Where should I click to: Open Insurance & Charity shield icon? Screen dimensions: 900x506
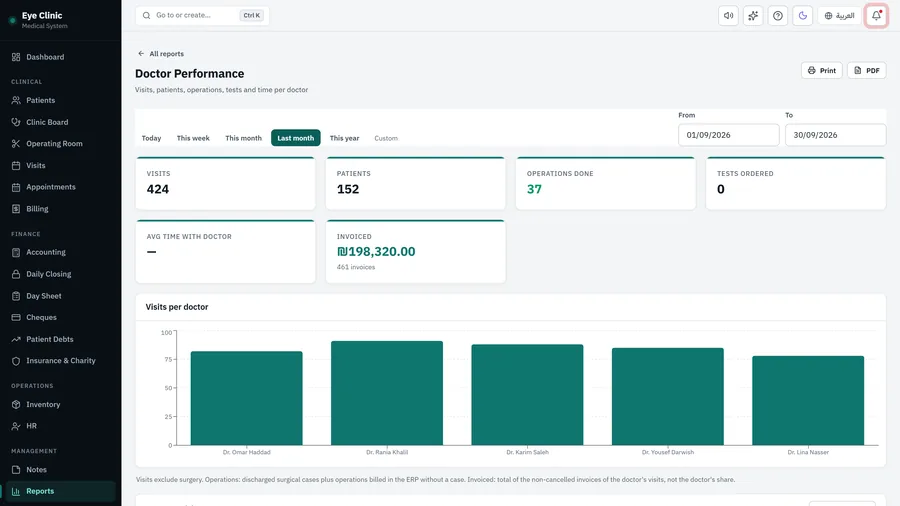(16, 361)
